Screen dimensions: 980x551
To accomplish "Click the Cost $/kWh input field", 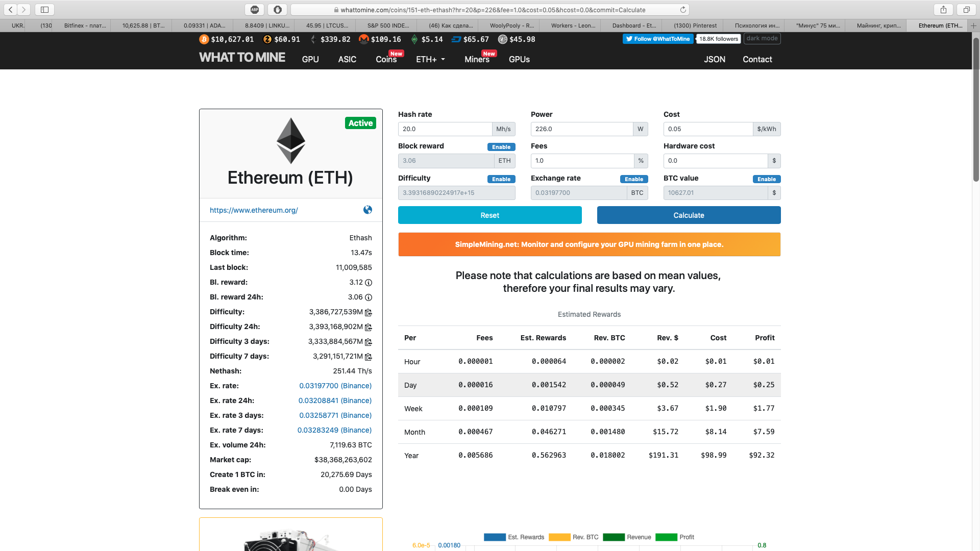I will 708,129.
